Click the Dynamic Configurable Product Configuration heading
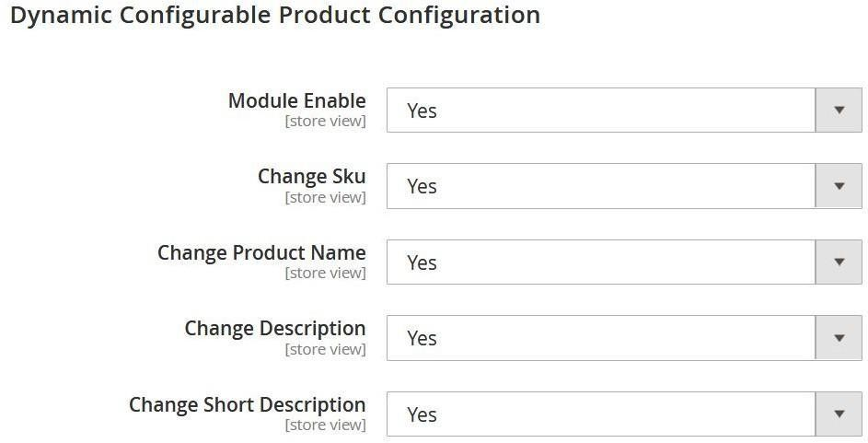This screenshot has height=443, width=868. [275, 16]
